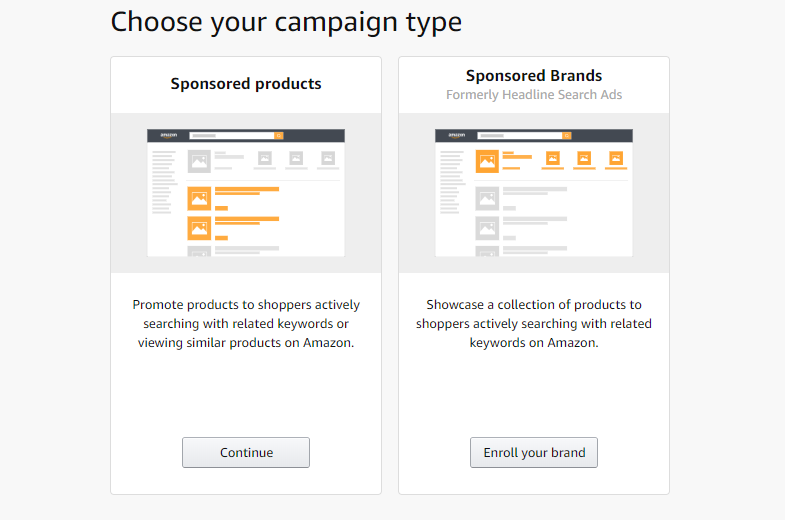The height and width of the screenshot is (520, 785).
Task: Click the orange search button in Sponsored products mockup
Action: pyautogui.click(x=279, y=136)
